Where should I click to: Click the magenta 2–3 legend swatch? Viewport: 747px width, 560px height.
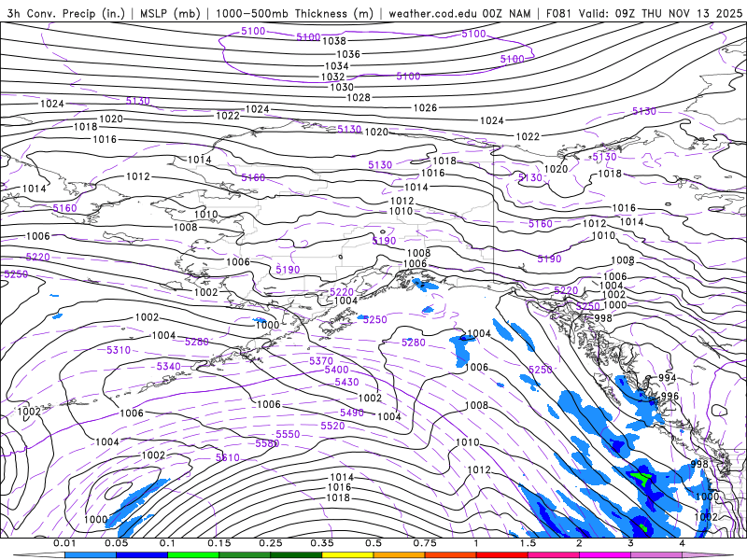pos(605,555)
